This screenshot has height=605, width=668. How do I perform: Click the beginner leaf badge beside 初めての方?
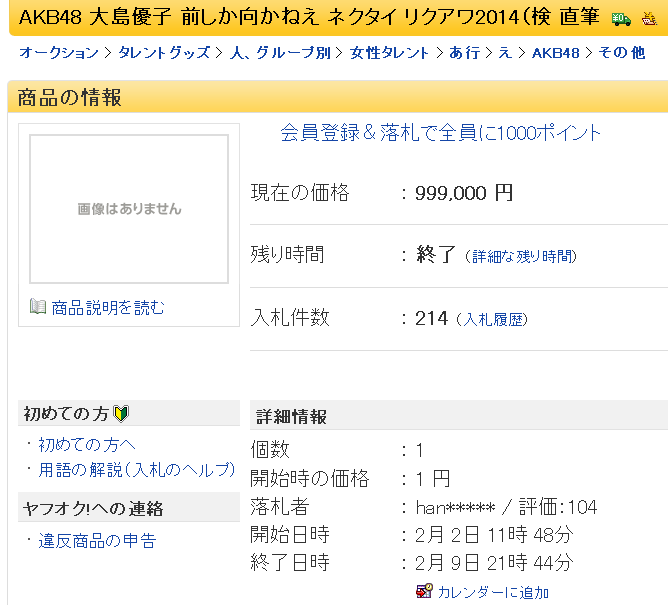point(121,414)
